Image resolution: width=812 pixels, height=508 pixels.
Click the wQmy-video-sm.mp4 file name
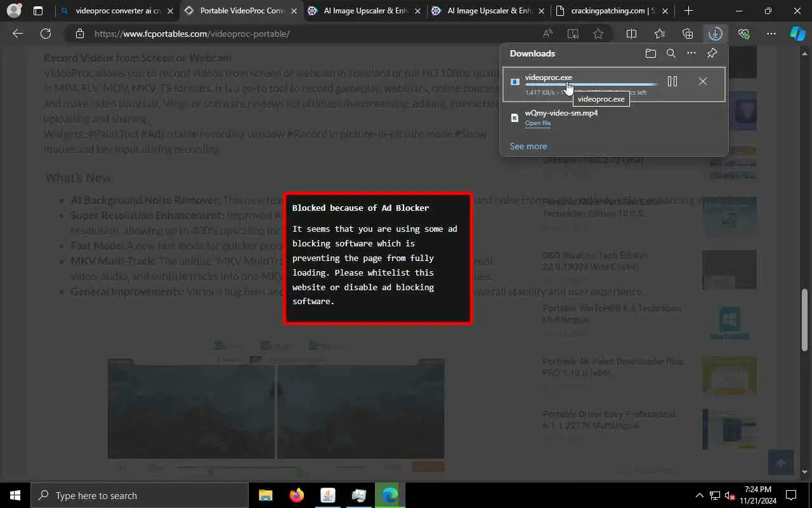coord(561,113)
